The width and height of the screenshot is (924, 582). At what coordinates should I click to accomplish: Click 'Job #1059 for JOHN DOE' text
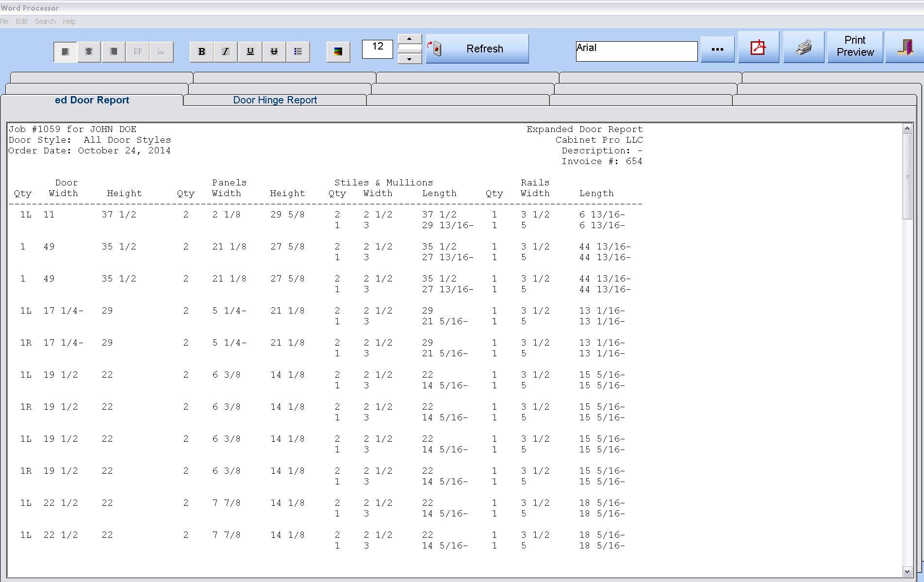(x=72, y=129)
